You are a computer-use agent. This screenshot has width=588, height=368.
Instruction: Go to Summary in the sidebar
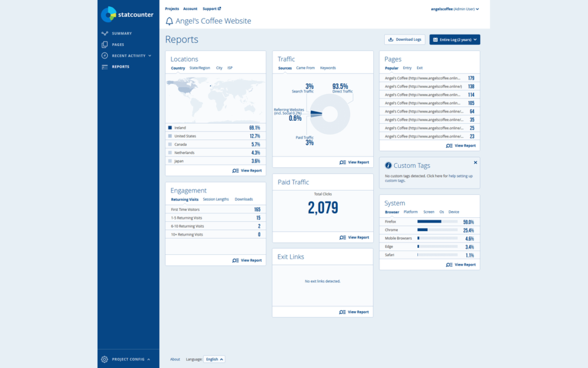(x=122, y=33)
